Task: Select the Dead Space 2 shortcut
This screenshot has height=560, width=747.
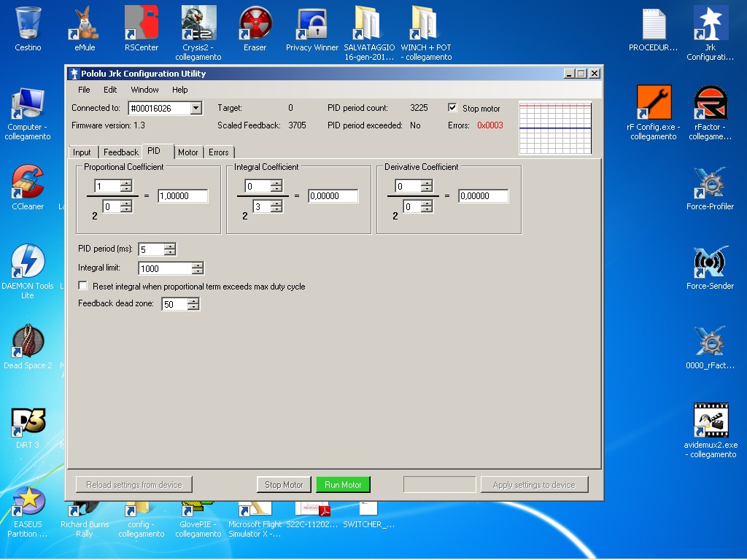Action: point(28,341)
